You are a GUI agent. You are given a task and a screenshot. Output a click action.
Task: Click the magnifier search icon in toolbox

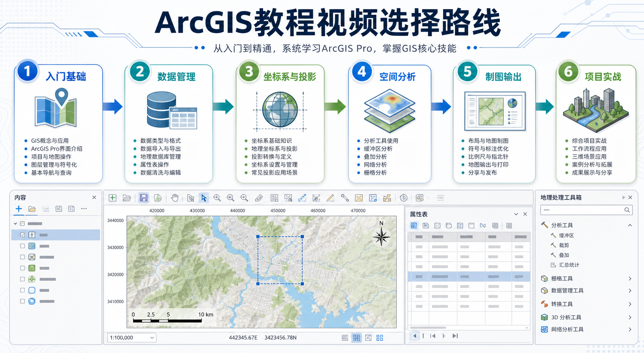627,210
